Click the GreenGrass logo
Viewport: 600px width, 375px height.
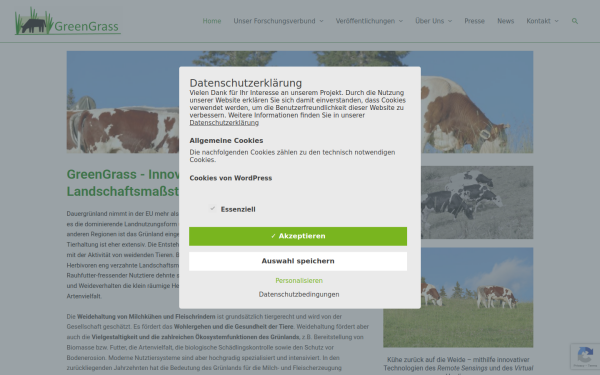tap(68, 21)
